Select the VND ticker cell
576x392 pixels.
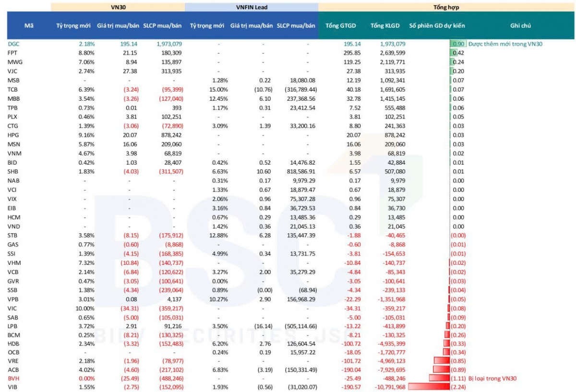pyautogui.click(x=14, y=226)
